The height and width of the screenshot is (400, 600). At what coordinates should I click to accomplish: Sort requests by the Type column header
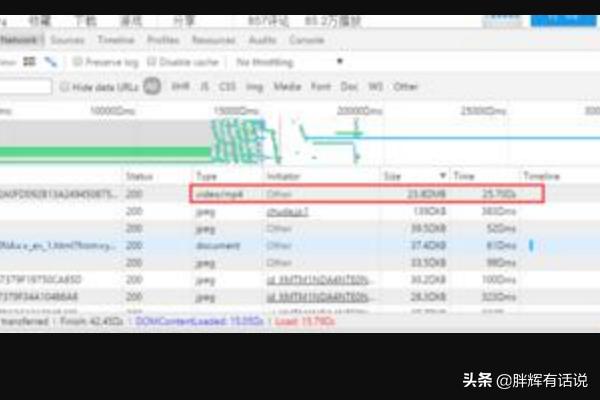point(205,176)
